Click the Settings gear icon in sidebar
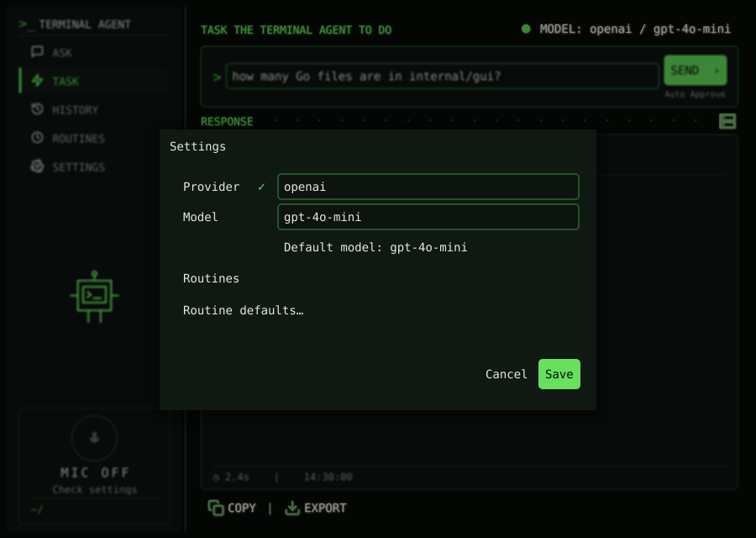 (37, 166)
